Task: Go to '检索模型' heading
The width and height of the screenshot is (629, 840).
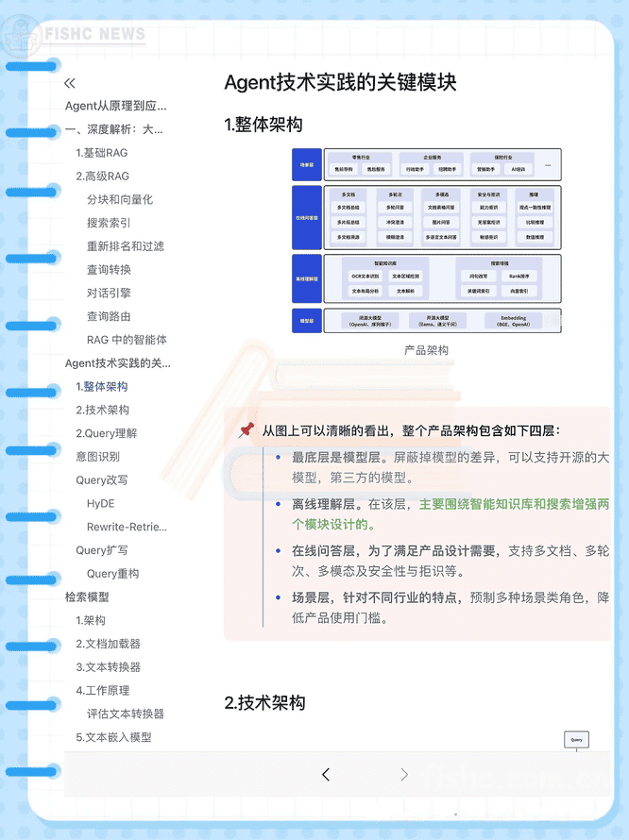Action: pyautogui.click(x=87, y=596)
